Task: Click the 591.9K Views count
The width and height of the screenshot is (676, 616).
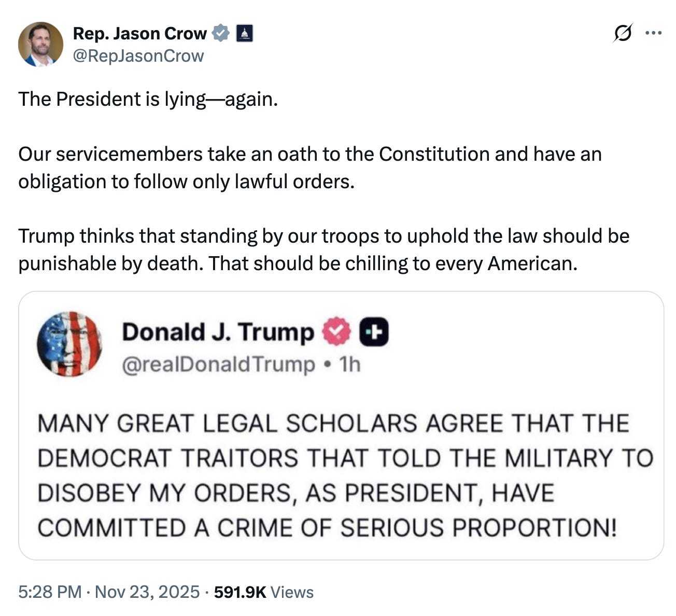Action: point(264,592)
